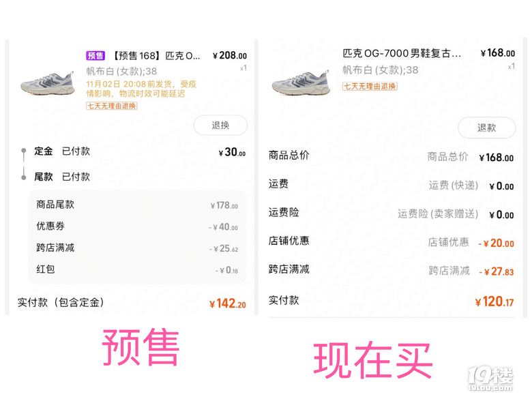Tap the purple 预售 badge icon
532x399 pixels.
tap(95, 55)
